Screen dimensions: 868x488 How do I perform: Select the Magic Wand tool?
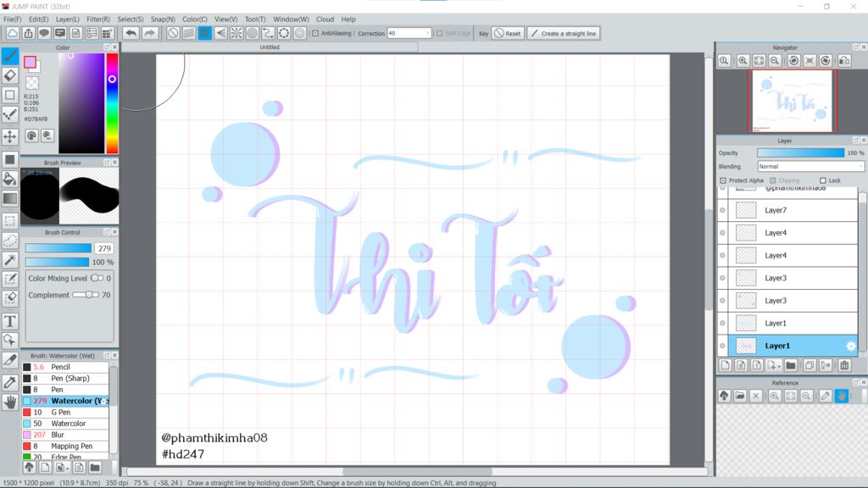pos(10,259)
